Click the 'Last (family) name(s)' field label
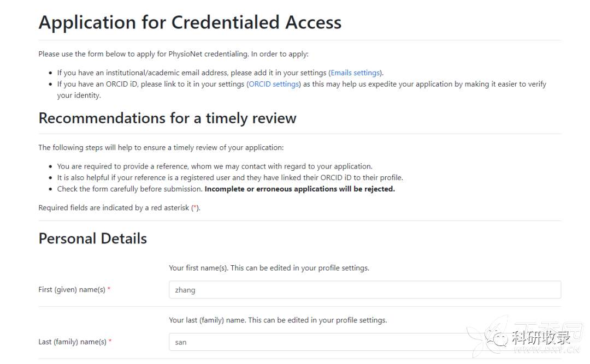 click(x=72, y=342)
